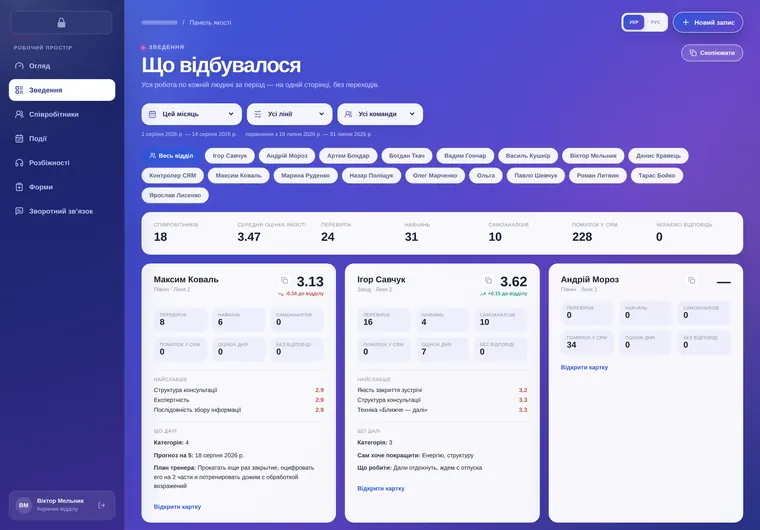760x530 pixels.
Task: Click the 3.13 score on Максим Коваль card
Action: click(x=310, y=282)
